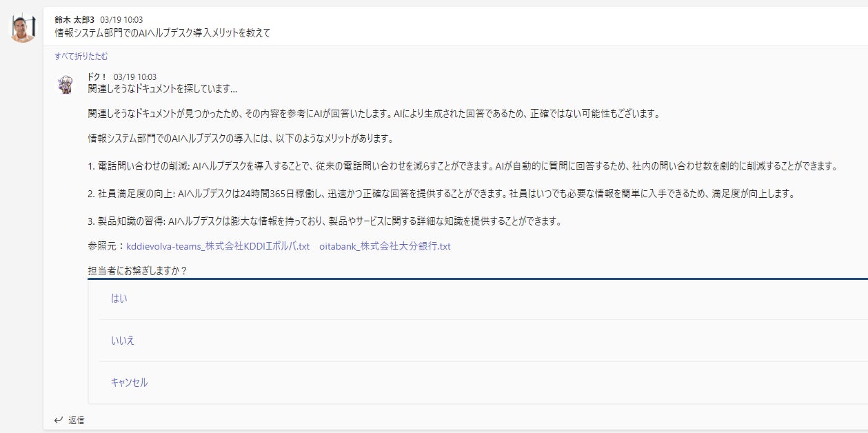
Task: Open the oitabank reference file link
Action: tap(385, 246)
